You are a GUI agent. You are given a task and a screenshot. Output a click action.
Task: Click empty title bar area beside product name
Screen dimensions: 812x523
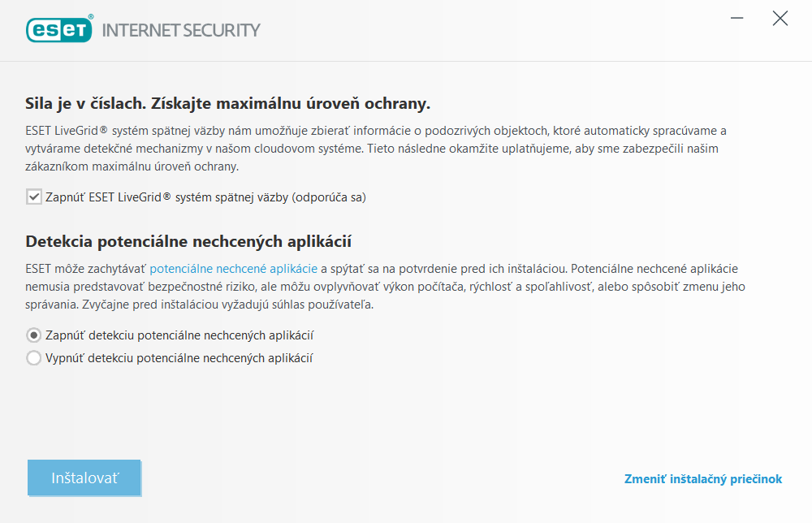click(x=487, y=30)
